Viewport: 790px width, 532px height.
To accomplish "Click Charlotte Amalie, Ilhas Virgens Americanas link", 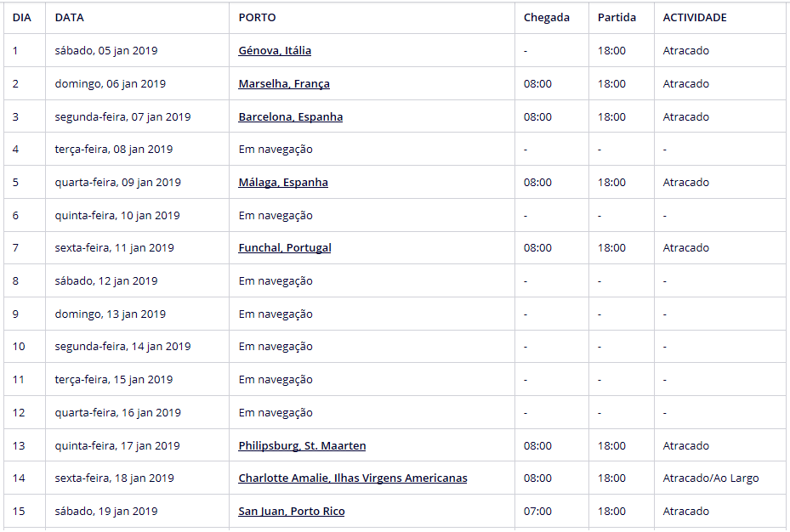I will [x=352, y=478].
